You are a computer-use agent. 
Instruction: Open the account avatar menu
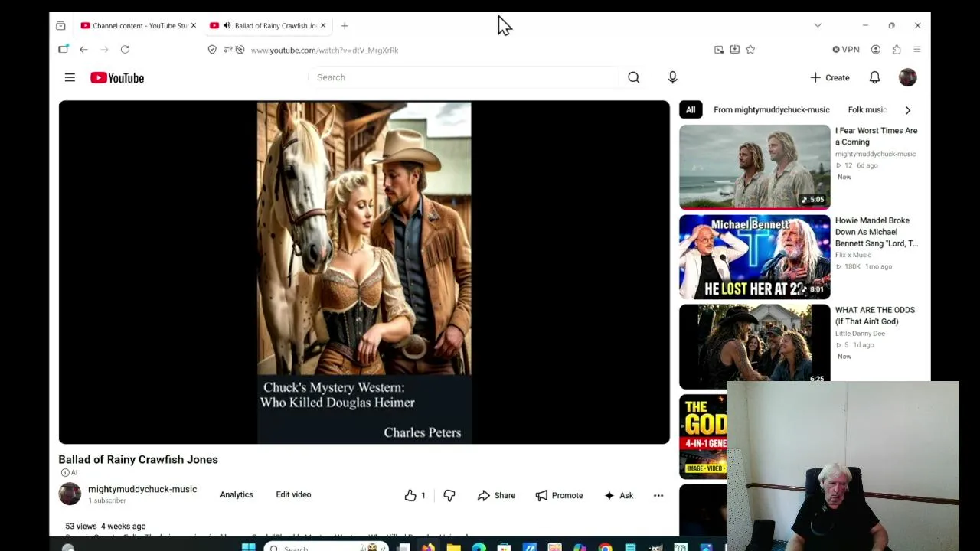point(907,77)
